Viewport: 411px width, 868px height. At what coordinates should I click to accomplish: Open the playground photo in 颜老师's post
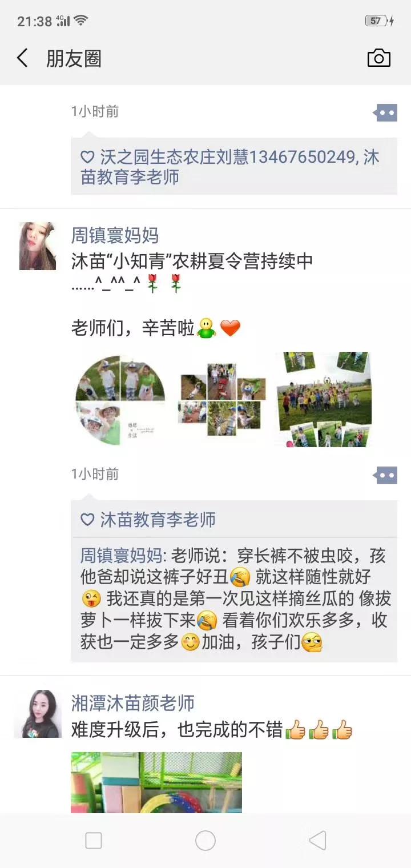pos(156,782)
